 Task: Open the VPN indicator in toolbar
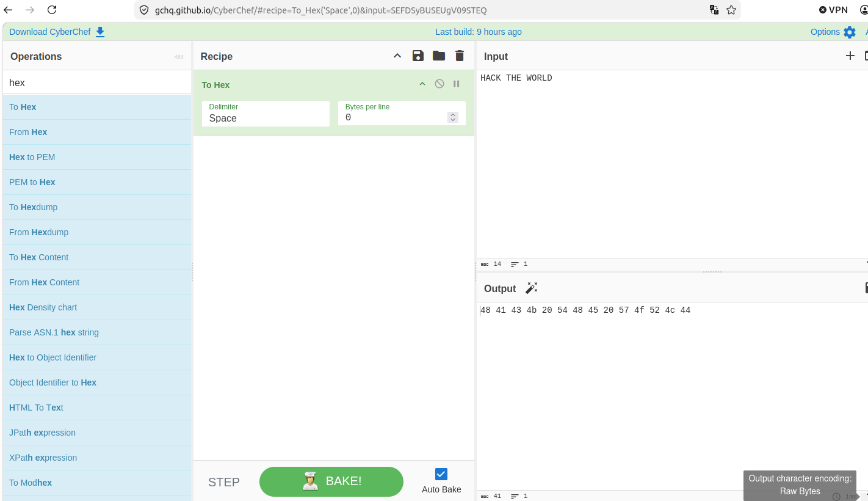click(x=834, y=10)
